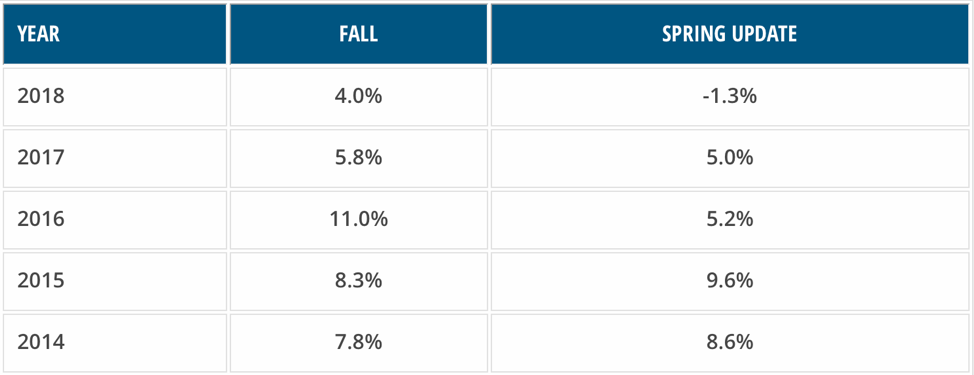Click the 5.2% spring update value

pos(729,220)
